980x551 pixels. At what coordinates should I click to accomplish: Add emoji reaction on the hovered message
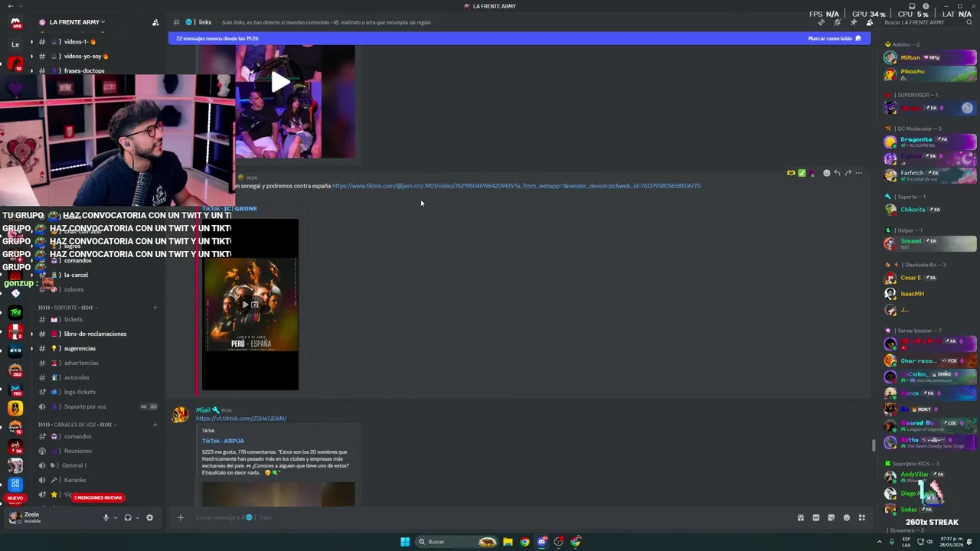[826, 173]
